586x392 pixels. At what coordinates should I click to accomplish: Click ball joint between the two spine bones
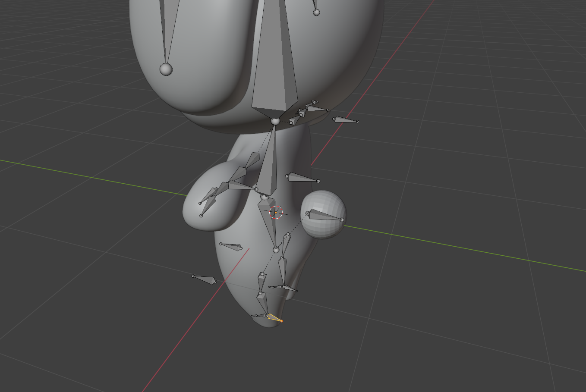265,197
